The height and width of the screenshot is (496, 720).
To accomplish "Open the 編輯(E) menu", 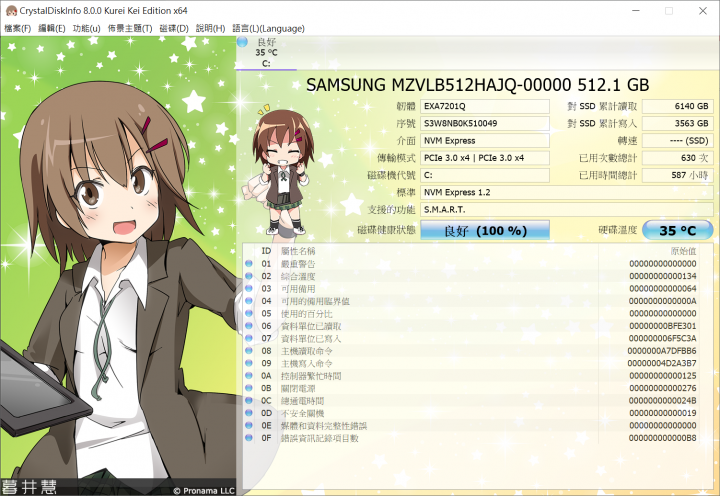I will [51, 28].
